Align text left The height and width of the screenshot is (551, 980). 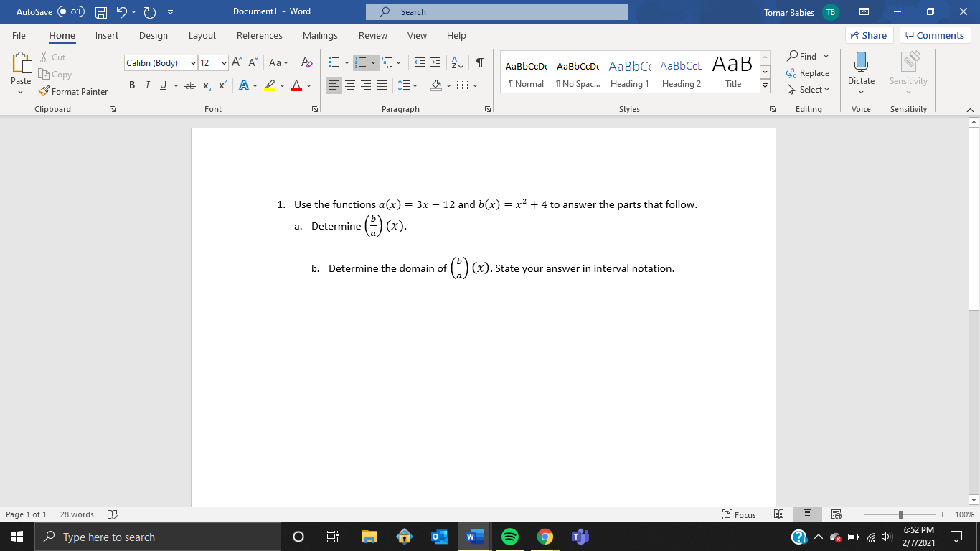[335, 86]
